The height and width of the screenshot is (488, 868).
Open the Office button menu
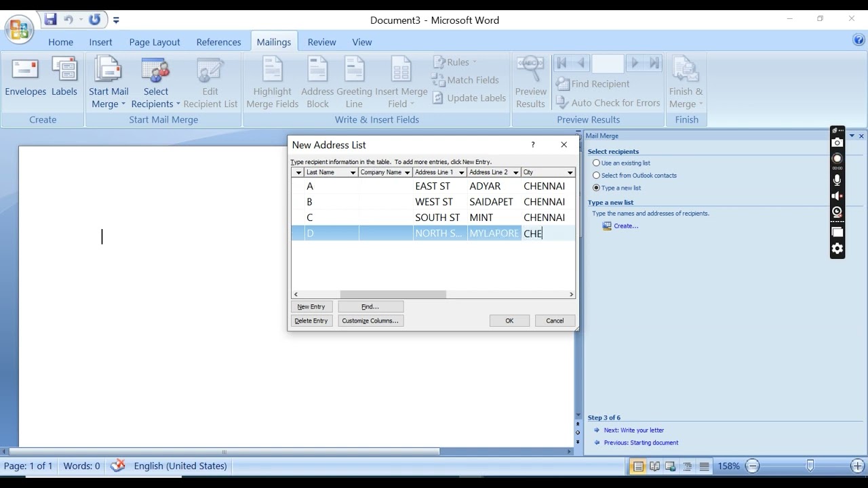pos(19,28)
